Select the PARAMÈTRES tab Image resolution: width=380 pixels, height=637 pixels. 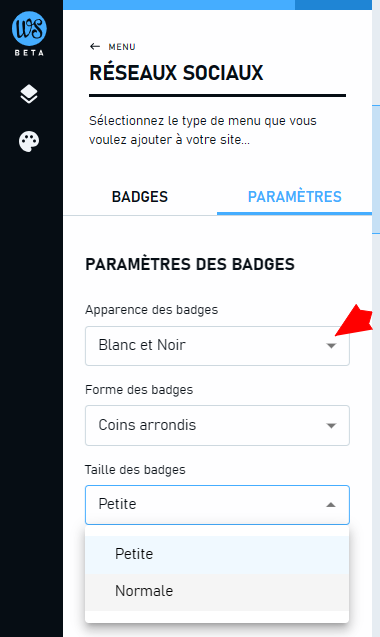click(x=295, y=197)
